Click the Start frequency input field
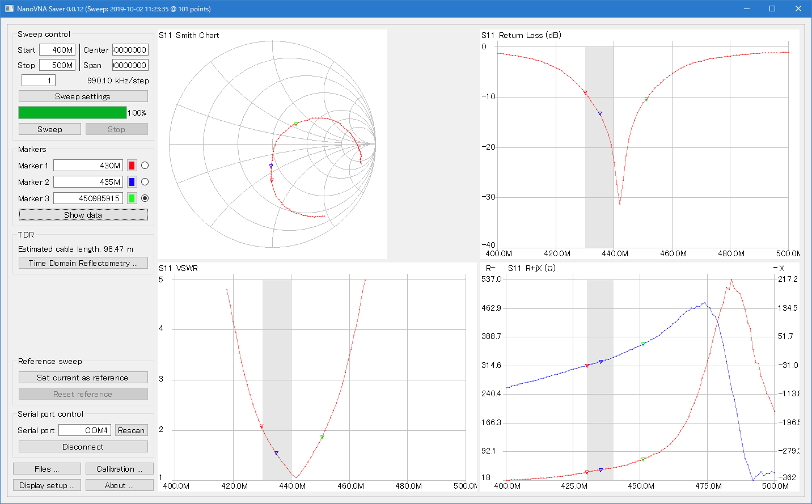This screenshot has height=504, width=812. tap(57, 50)
